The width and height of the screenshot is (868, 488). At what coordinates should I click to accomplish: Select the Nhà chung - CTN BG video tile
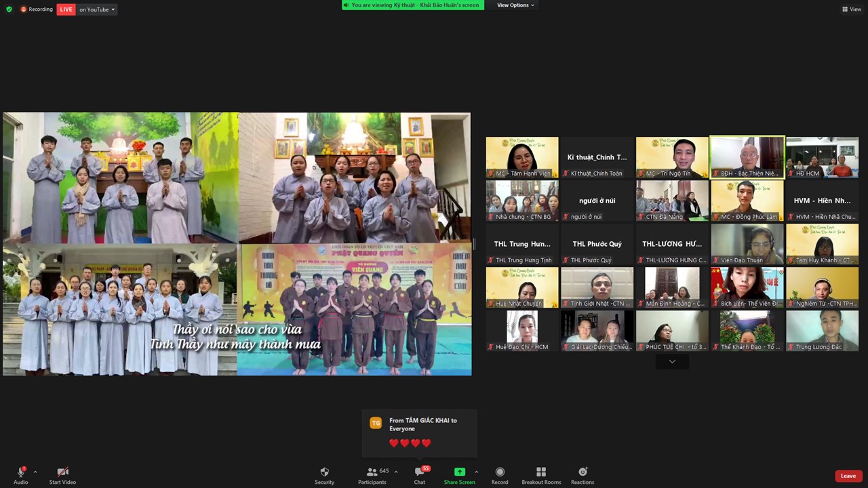522,201
